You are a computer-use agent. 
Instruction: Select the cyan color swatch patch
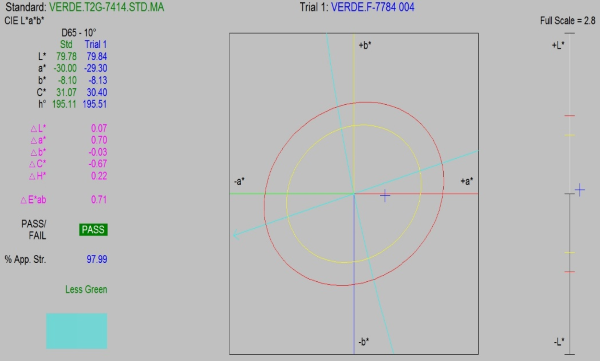(x=77, y=331)
